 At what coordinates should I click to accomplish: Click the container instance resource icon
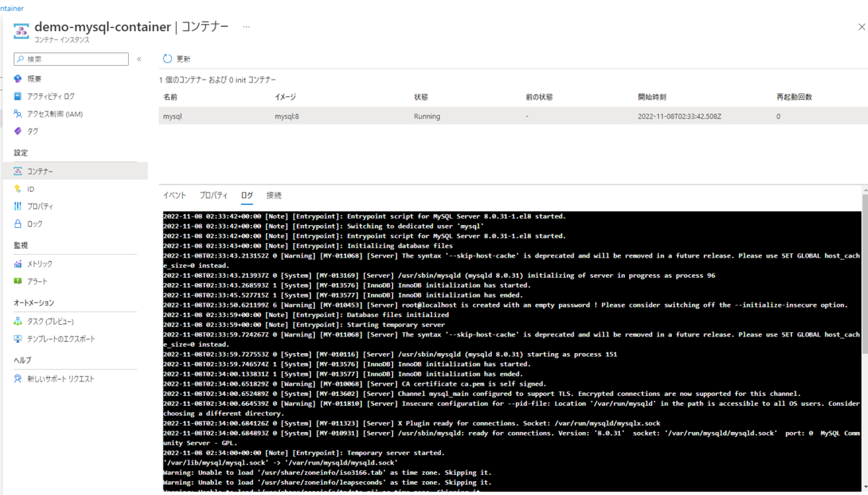coord(20,31)
